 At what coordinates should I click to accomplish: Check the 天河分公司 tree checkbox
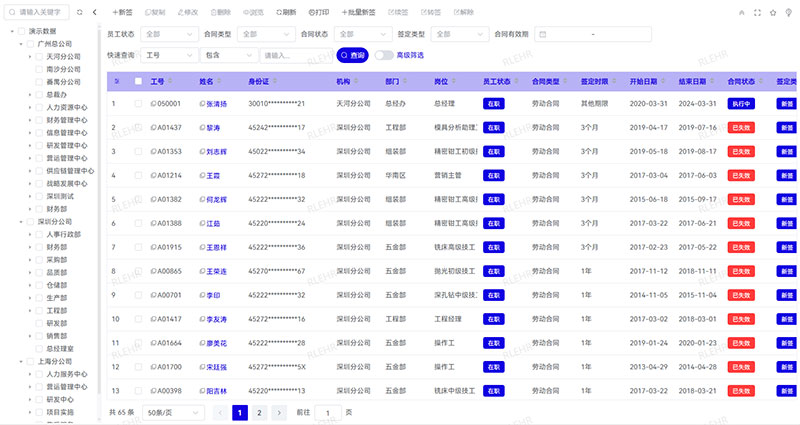coord(39,57)
